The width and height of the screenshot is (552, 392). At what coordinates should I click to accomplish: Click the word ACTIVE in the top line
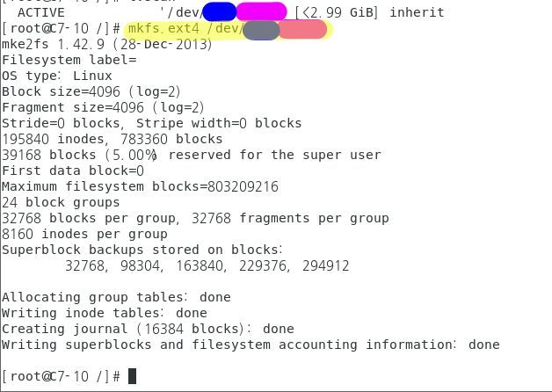(x=41, y=12)
